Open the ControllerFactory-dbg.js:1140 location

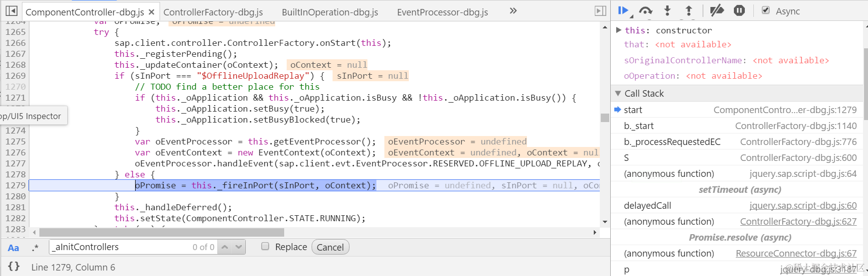[796, 126]
